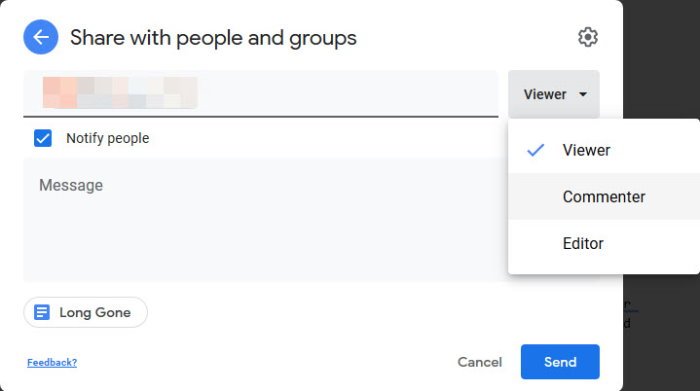This screenshot has height=391, width=700.
Task: Click inside the Message text area
Action: [x=265, y=220]
